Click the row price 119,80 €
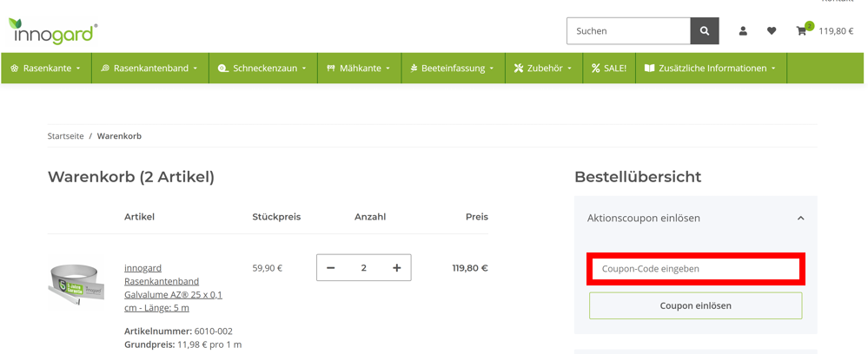This screenshot has width=868, height=354. 470,268
